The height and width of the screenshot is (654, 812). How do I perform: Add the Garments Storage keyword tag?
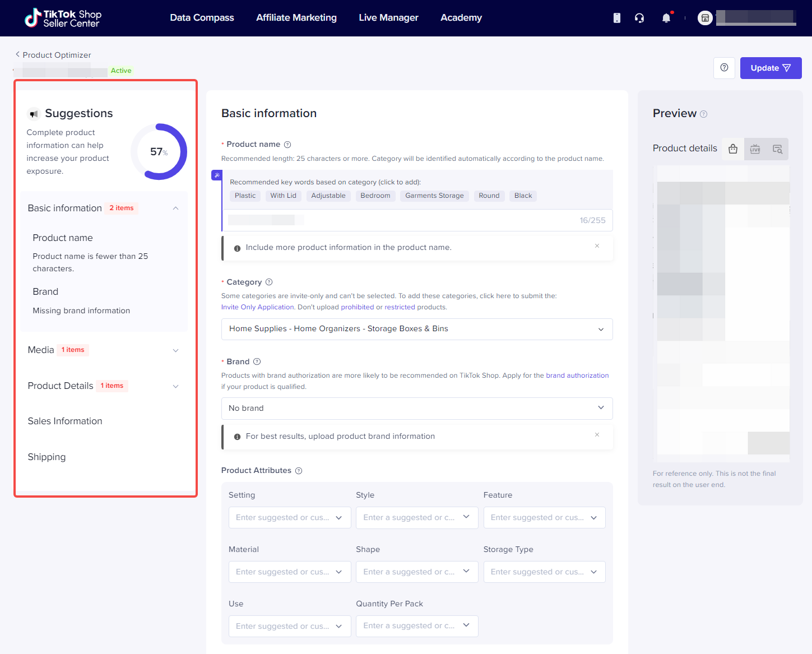tap(434, 196)
